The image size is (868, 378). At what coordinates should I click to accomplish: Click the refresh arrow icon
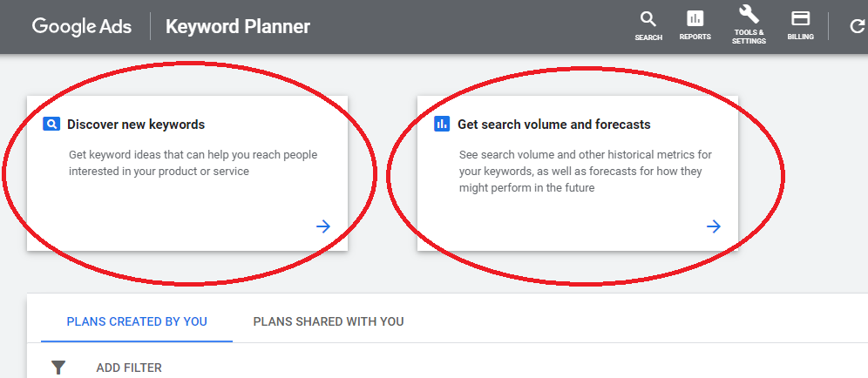(857, 26)
